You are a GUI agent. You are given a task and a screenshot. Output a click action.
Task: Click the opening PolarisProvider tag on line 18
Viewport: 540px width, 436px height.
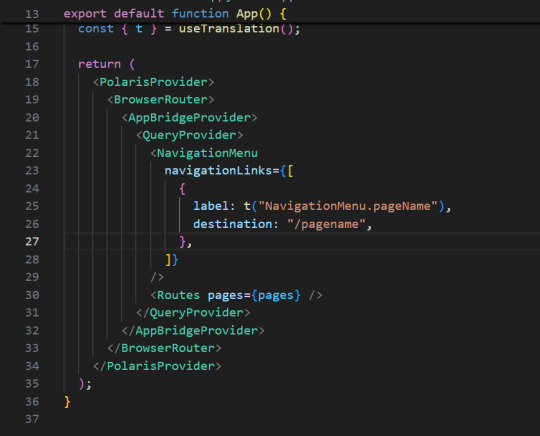[154, 82]
